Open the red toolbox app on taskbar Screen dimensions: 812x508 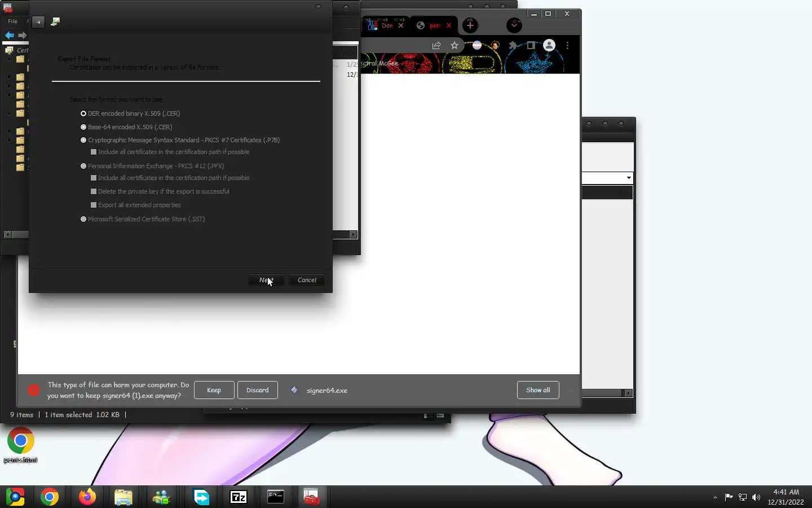coord(311,497)
